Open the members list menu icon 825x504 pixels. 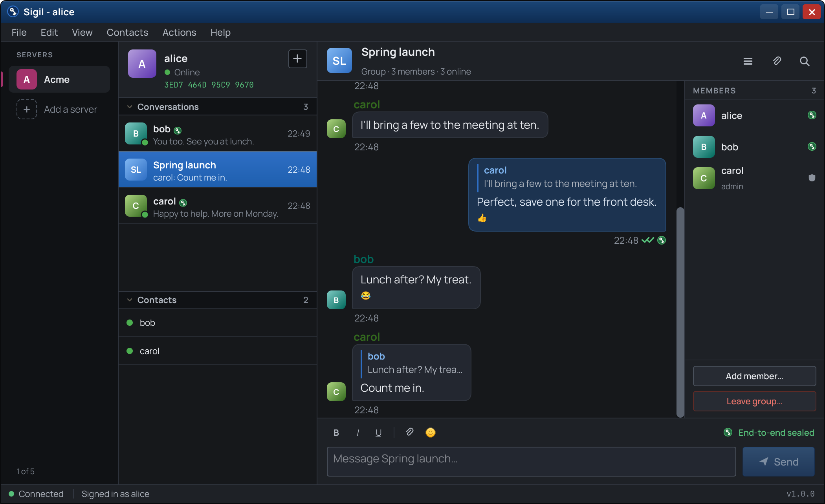click(748, 61)
